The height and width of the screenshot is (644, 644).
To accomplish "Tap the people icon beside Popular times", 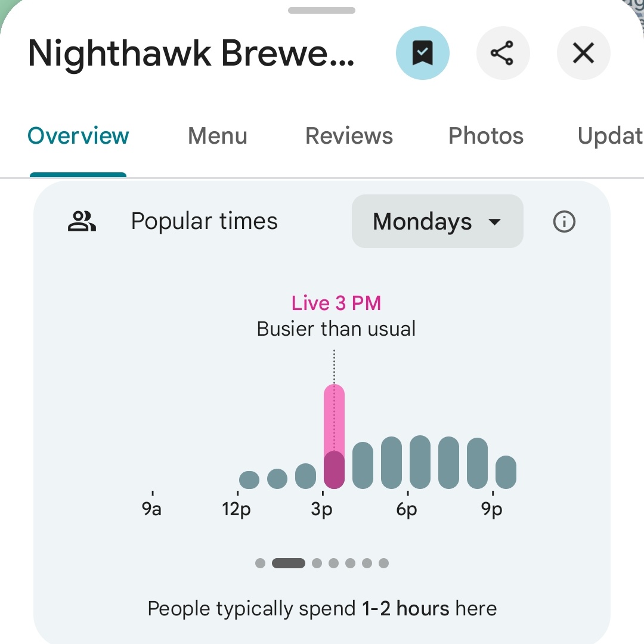I will tap(82, 222).
